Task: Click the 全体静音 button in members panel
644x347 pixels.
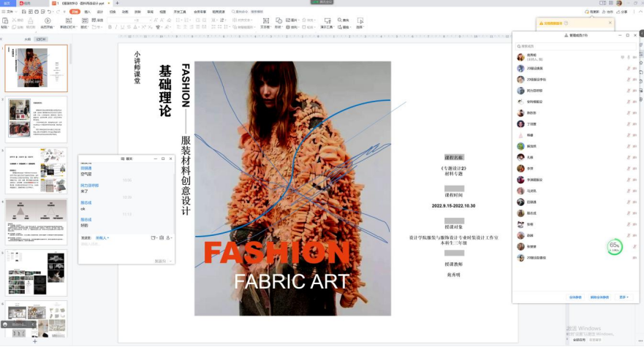Action: tap(575, 297)
